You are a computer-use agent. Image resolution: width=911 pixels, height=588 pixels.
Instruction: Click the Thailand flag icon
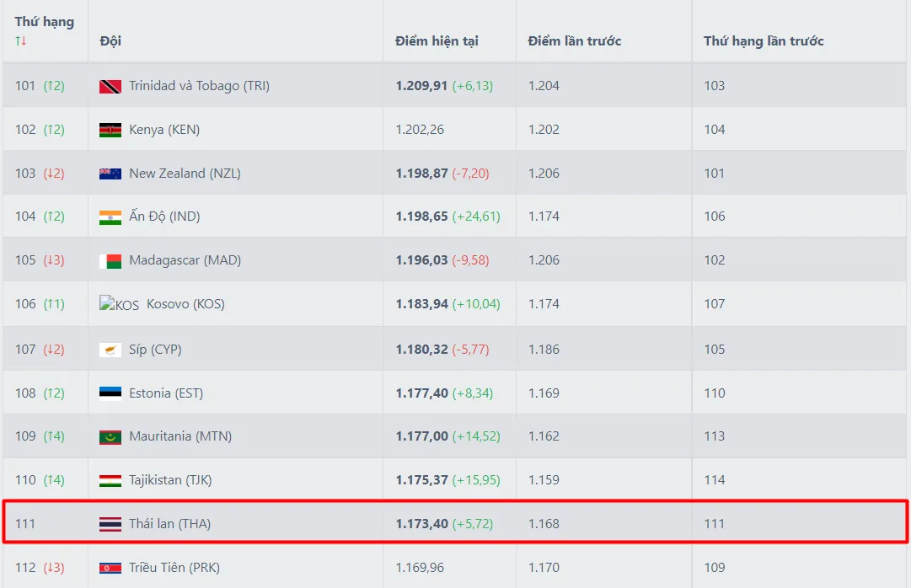[110, 524]
